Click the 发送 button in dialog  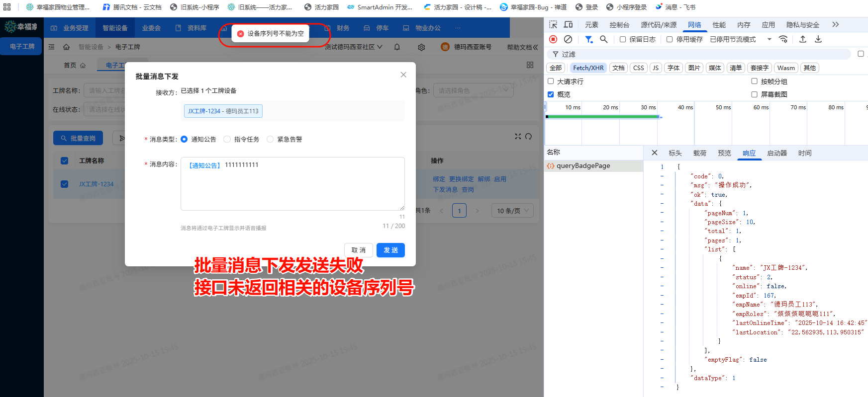click(390, 250)
